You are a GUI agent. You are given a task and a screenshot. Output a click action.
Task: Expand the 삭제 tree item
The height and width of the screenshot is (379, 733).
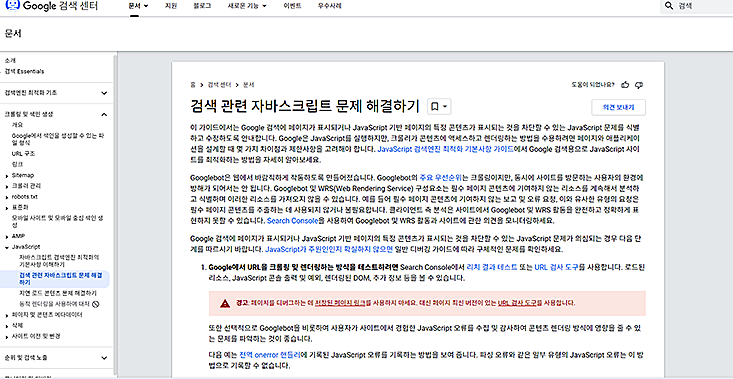pyautogui.click(x=7, y=326)
